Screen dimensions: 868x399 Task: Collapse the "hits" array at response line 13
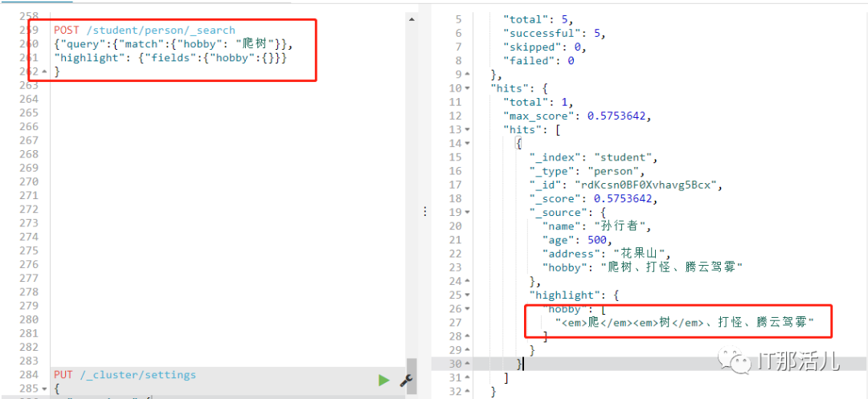467,130
